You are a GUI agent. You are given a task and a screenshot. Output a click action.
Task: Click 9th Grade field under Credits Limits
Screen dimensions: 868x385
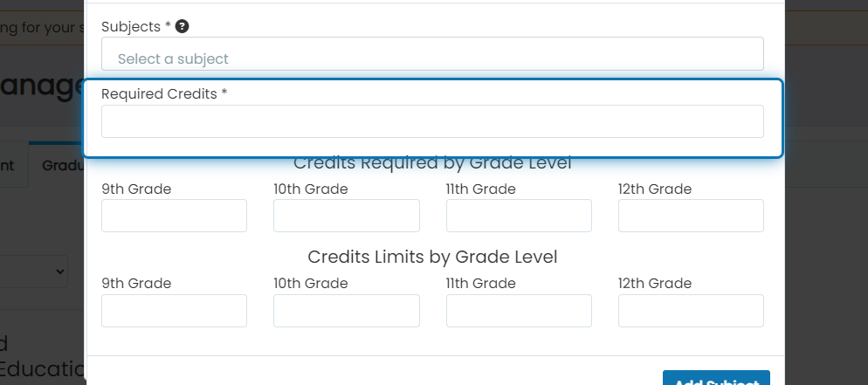(x=174, y=311)
